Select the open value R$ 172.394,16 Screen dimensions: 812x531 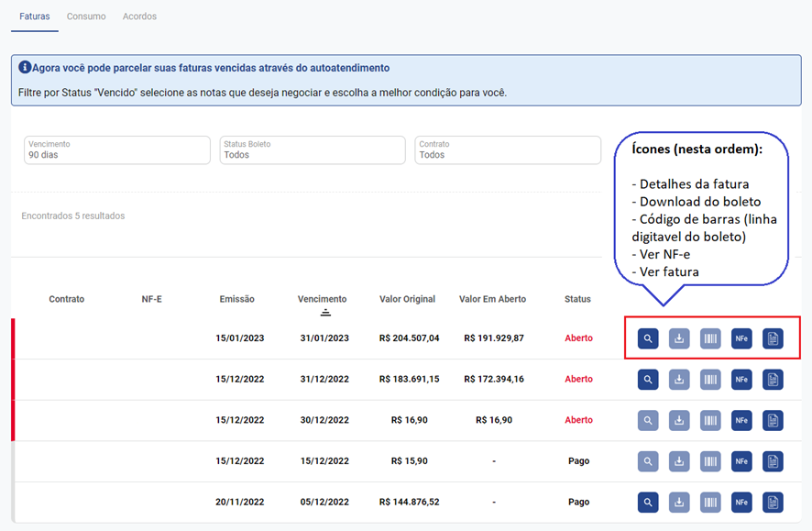coord(494,379)
